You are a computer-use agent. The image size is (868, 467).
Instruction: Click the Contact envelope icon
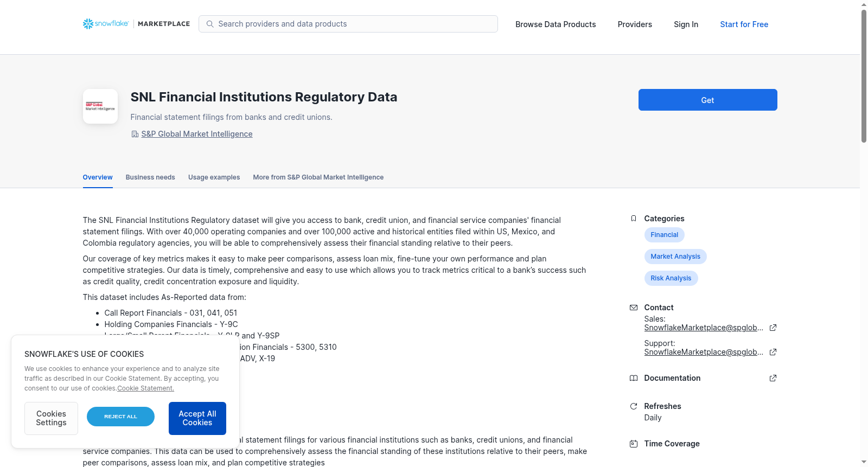634,308
